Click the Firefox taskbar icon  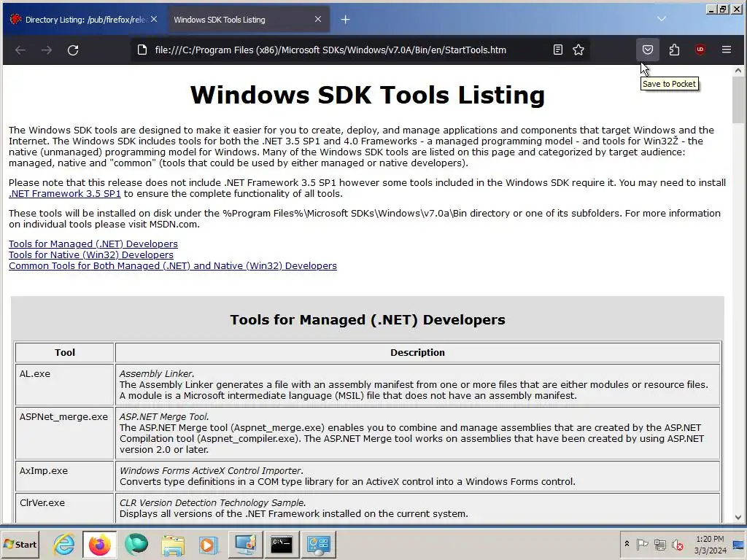coord(99,544)
